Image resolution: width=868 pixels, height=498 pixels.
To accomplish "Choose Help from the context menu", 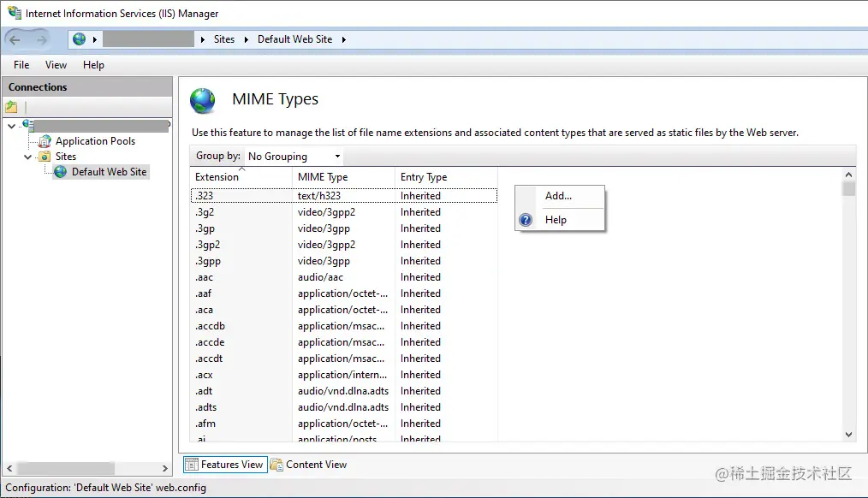I will [x=560, y=220].
